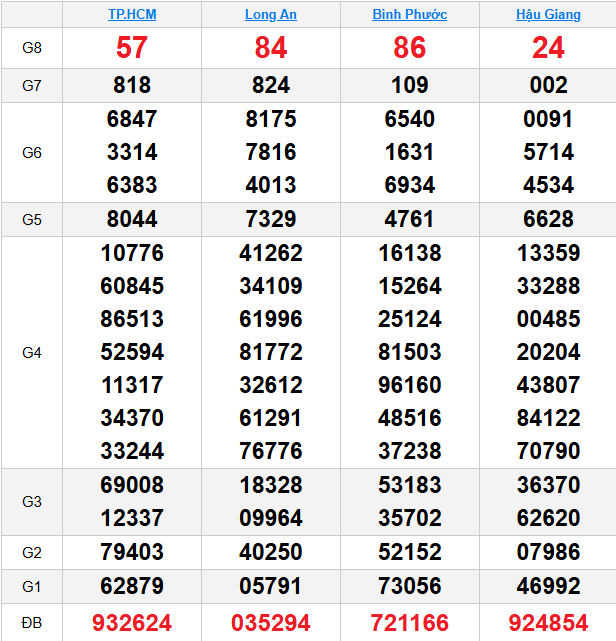
Task: Select Hậu Giang G8 number 24
Action: pyautogui.click(x=548, y=47)
